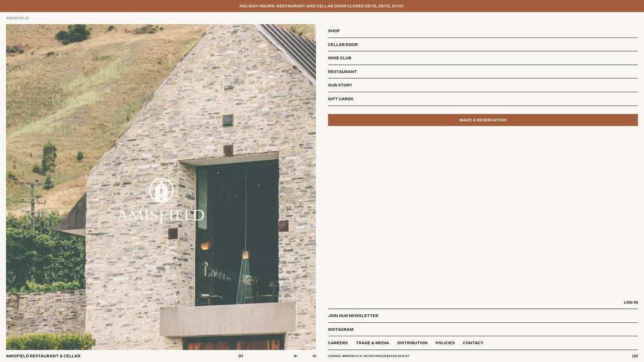Viewport: 644px width, 362px height.
Task: Go to the Distribution page
Action: pos(412,343)
